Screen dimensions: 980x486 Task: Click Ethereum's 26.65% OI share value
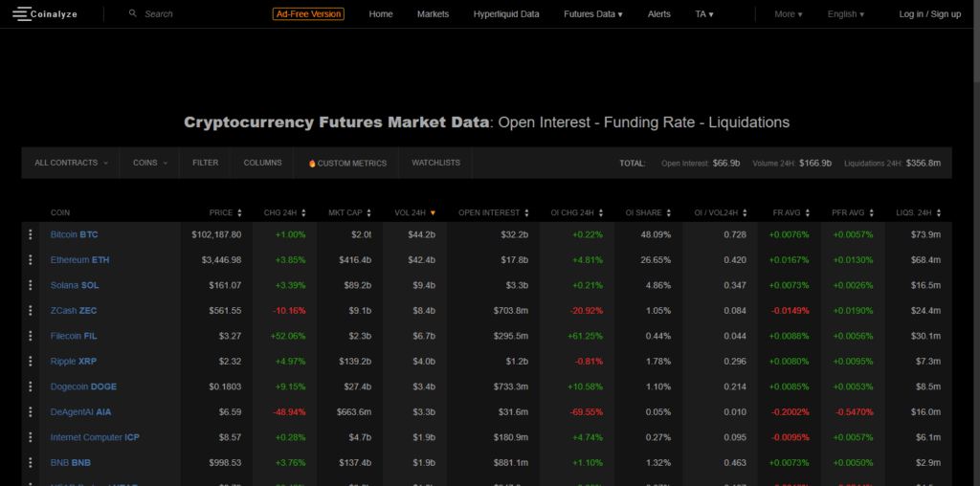tap(656, 260)
